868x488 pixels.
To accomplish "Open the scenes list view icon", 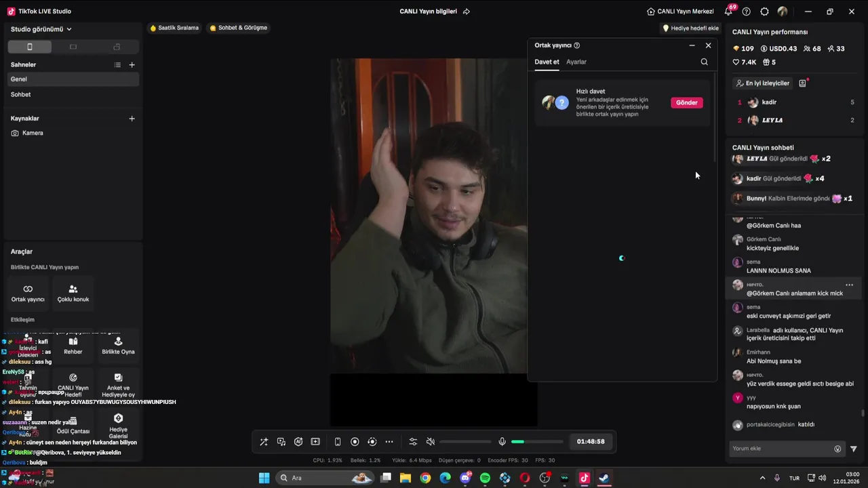I will (117, 65).
